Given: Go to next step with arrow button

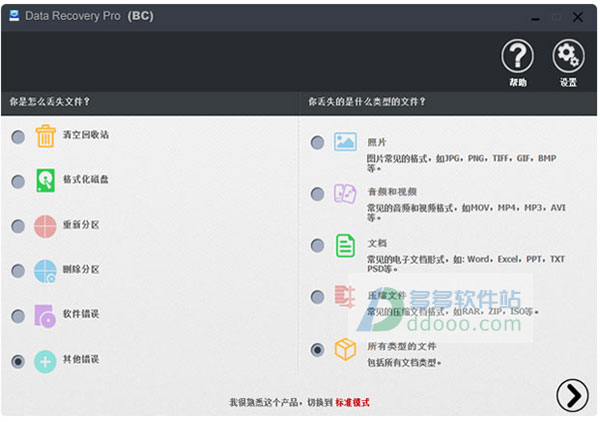Looking at the screenshot, I should (572, 395).
